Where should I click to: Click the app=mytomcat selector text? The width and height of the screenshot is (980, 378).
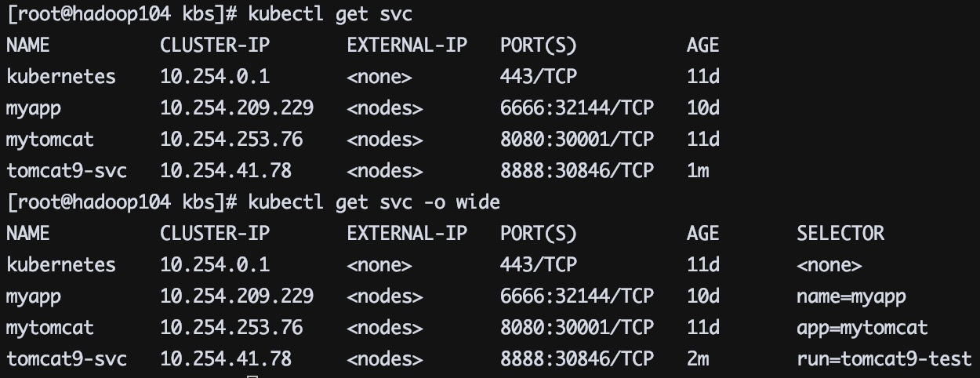[862, 328]
